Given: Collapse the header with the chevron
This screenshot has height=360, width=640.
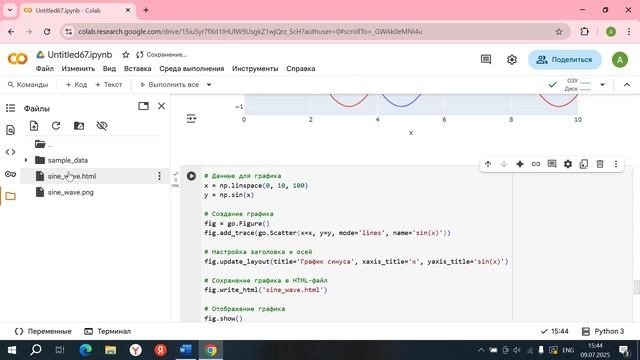Looking at the screenshot, I should click(x=627, y=85).
